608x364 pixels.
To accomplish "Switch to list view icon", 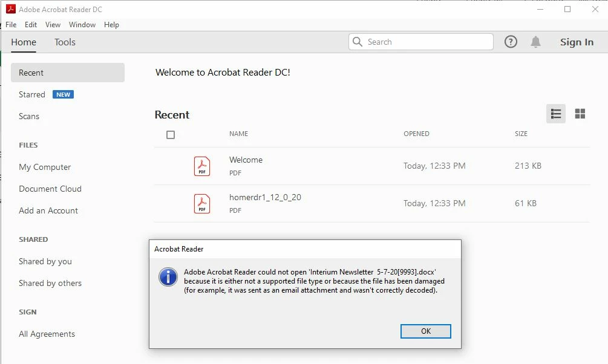I will 555,114.
